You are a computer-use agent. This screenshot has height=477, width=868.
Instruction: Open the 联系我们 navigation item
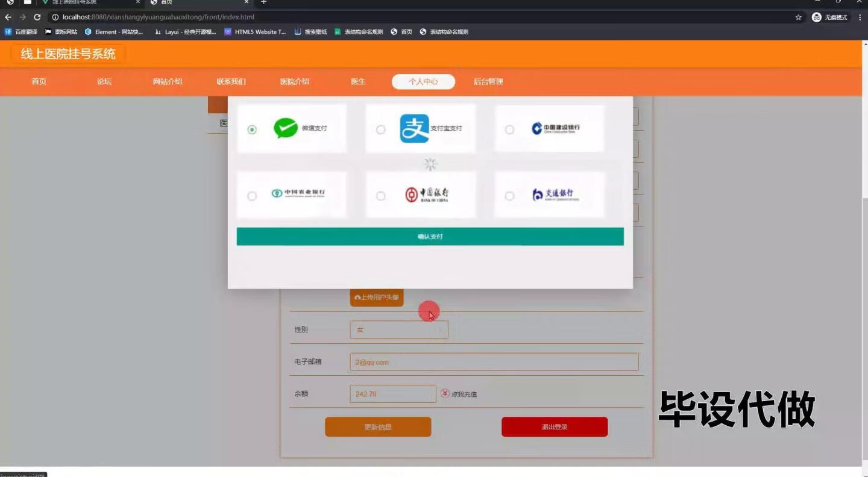tap(231, 82)
